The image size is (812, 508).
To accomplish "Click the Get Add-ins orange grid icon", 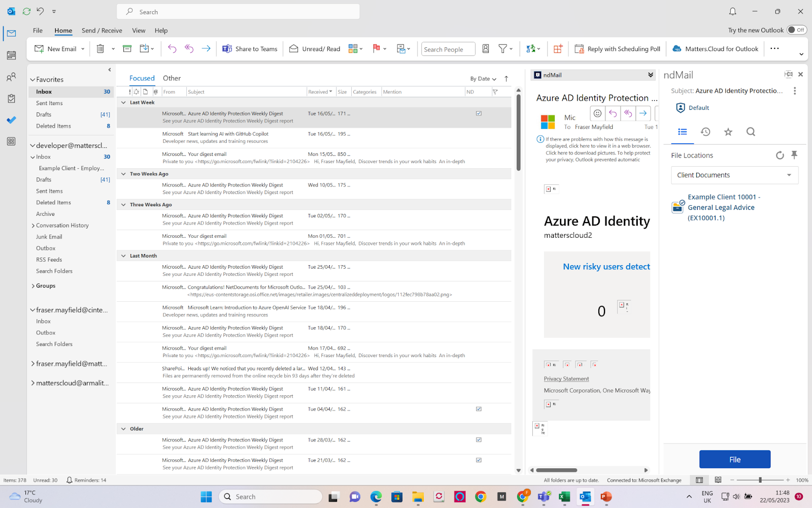I will pos(558,49).
